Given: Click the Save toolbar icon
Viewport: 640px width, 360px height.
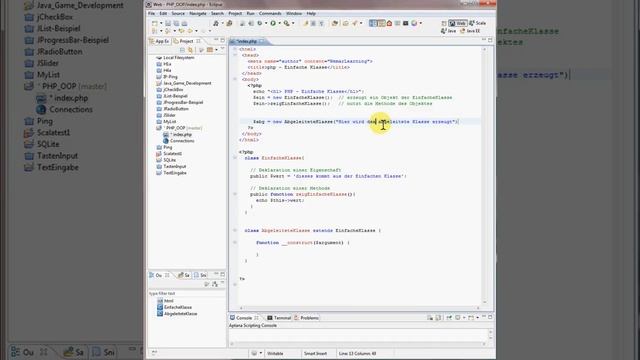Looking at the screenshot, I should [x=168, y=23].
